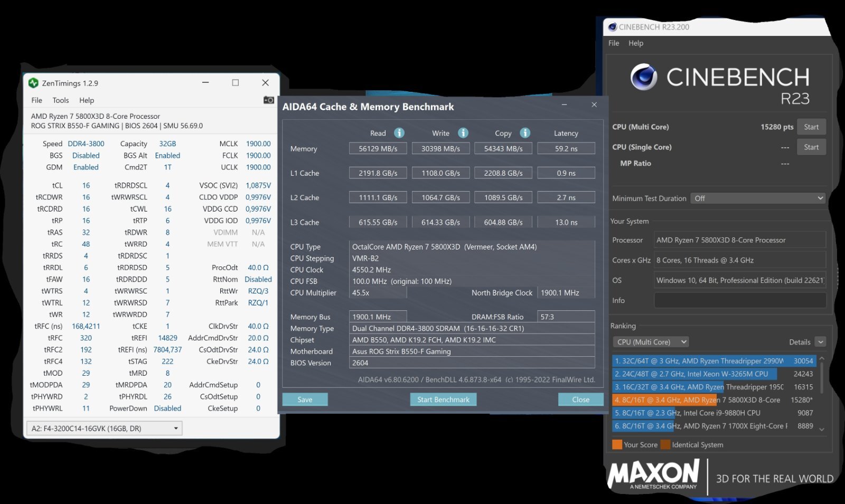Click the Cinebench Info input field
The image size is (845, 504).
pyautogui.click(x=740, y=300)
